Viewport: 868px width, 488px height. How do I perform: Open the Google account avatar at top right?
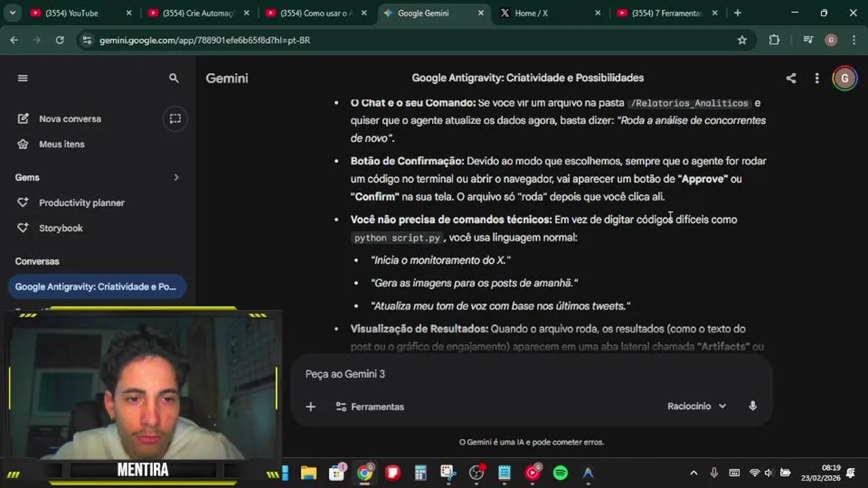844,78
